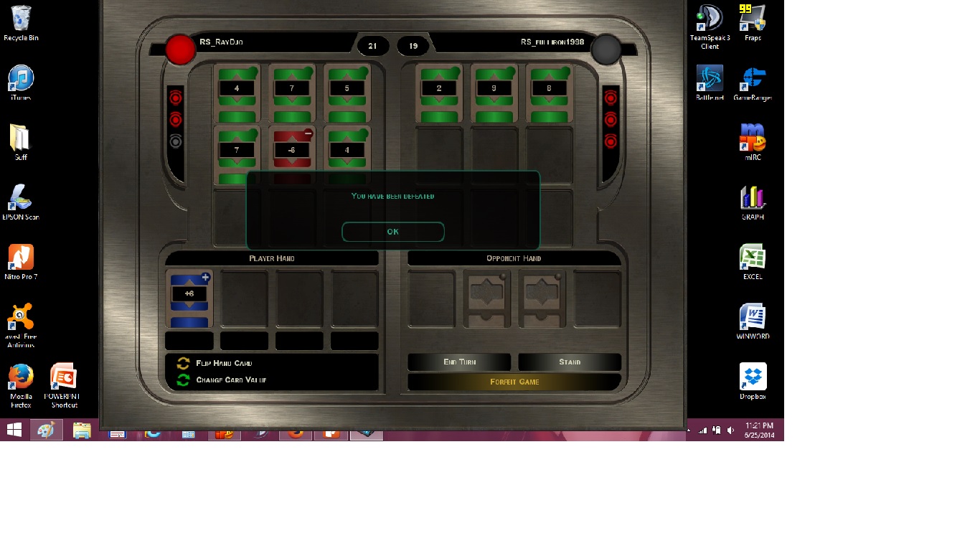
Task: Click the red player turn indicator light
Action: (x=180, y=50)
